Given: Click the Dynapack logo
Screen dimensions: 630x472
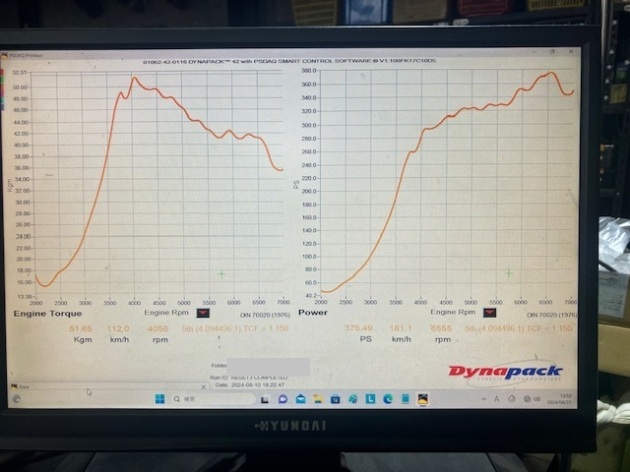Looking at the screenshot, I should click(x=505, y=372).
